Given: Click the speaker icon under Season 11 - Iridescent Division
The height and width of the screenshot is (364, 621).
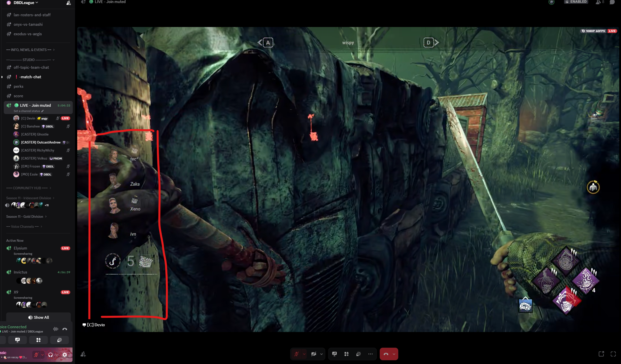Looking at the screenshot, I should tap(7, 205).
